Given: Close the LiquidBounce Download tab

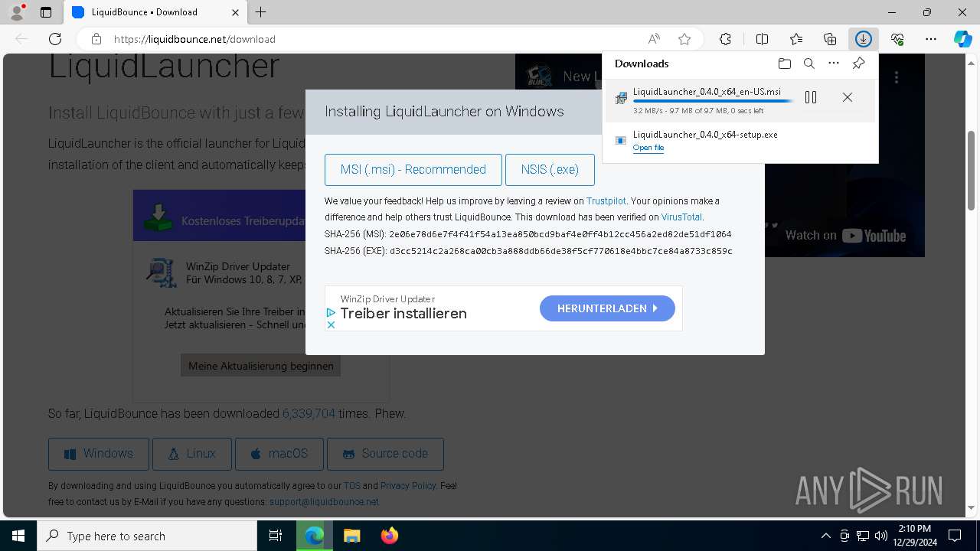Looking at the screenshot, I should [235, 12].
